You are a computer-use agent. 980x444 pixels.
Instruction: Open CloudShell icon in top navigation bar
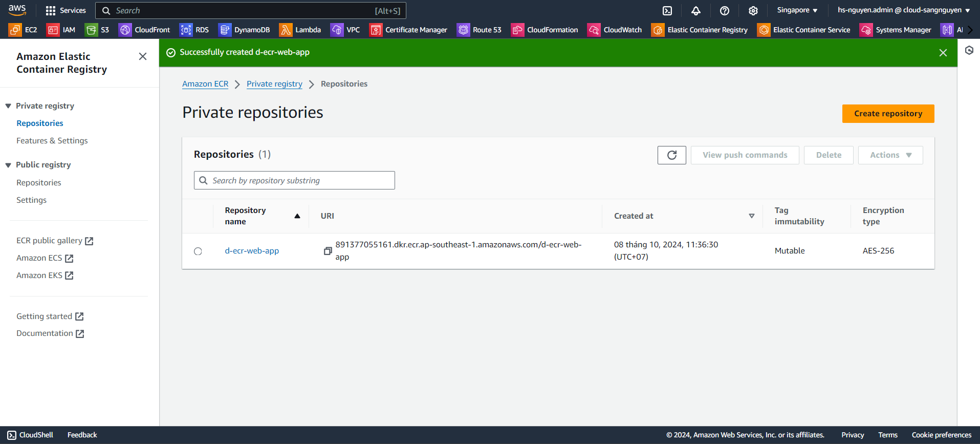667,11
